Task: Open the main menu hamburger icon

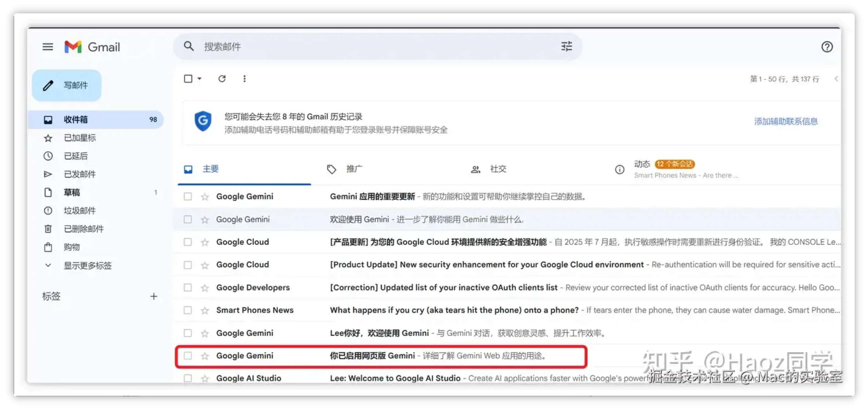Action: [48, 47]
